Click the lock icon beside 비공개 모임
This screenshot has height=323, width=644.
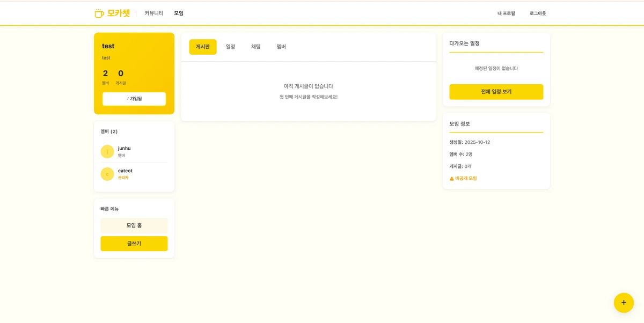pos(452,179)
